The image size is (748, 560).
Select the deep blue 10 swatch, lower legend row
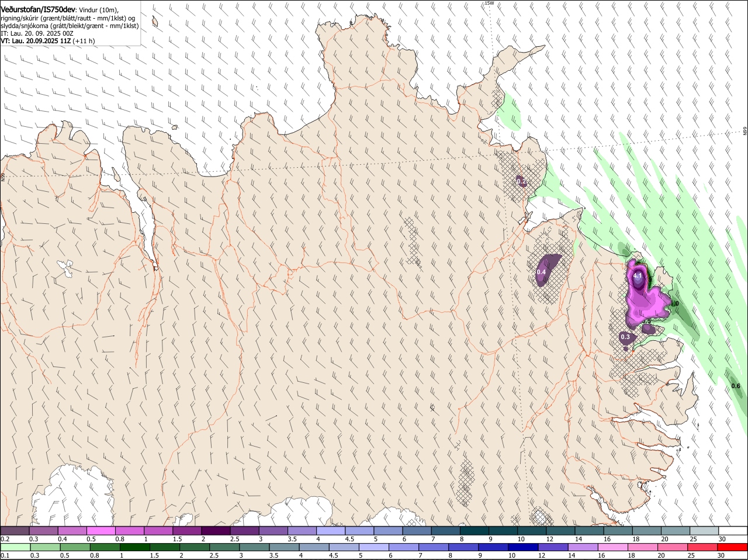523,547
